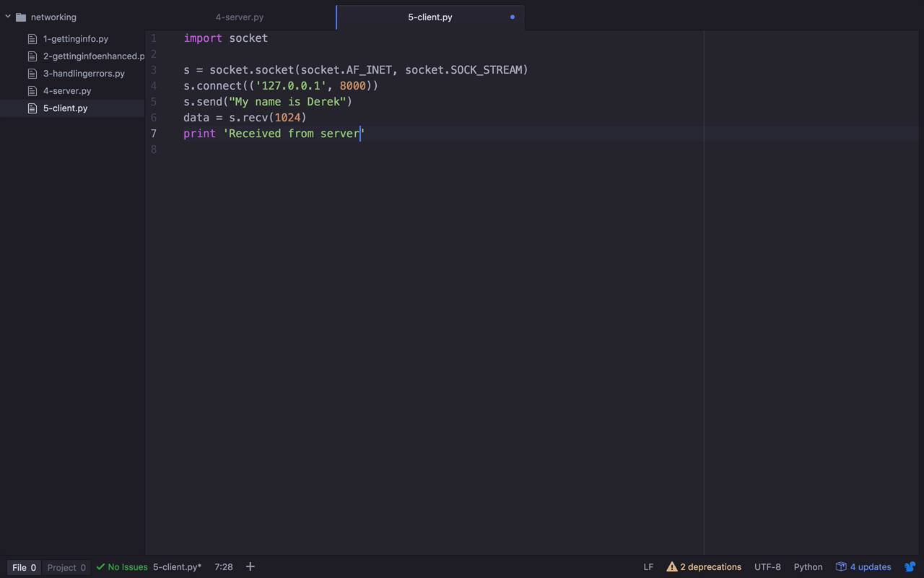Open the 4 updates package notice

863,567
